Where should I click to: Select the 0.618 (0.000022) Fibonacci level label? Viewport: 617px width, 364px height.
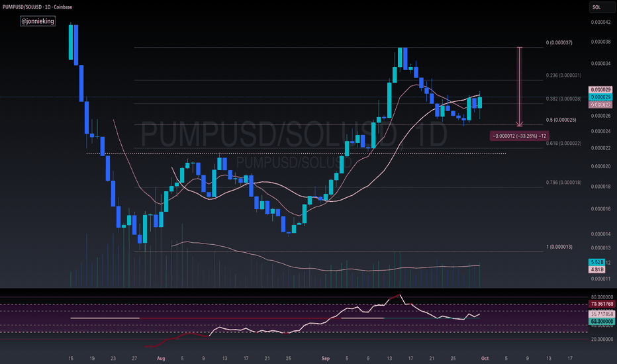[563, 144]
